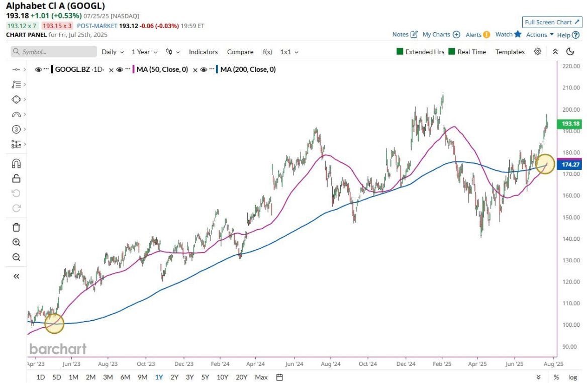Screen dimensions: 588x383
Task: Select the shapes drawing tool
Action: click(16, 100)
